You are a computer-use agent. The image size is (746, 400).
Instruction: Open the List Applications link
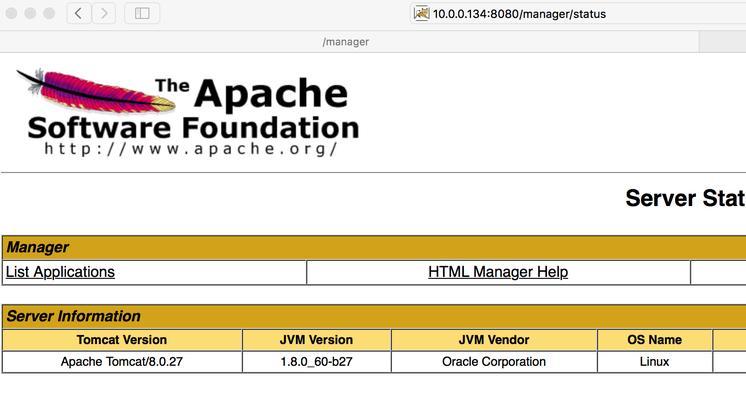click(60, 272)
